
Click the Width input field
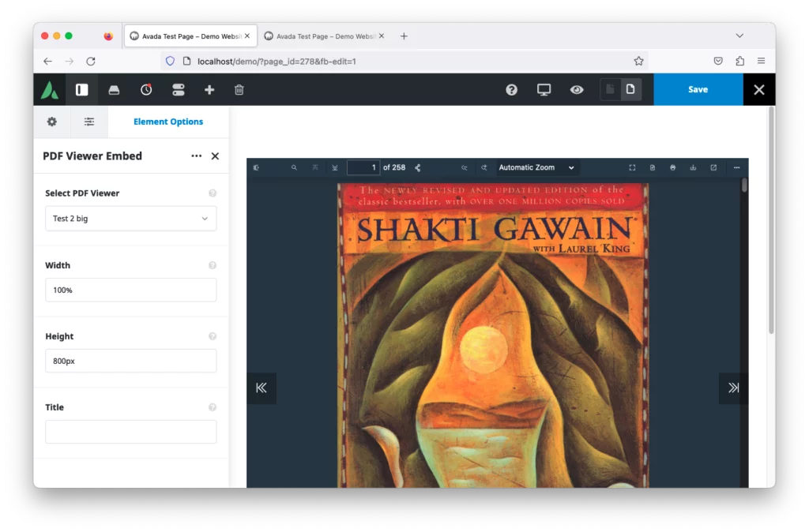(130, 290)
